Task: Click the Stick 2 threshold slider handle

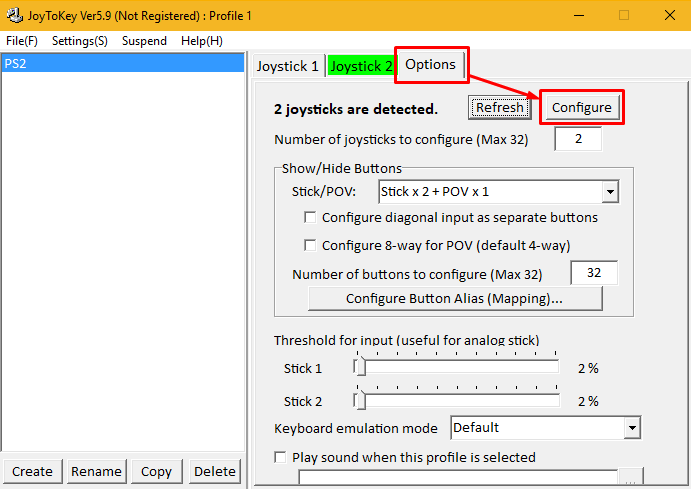Action: (361, 400)
